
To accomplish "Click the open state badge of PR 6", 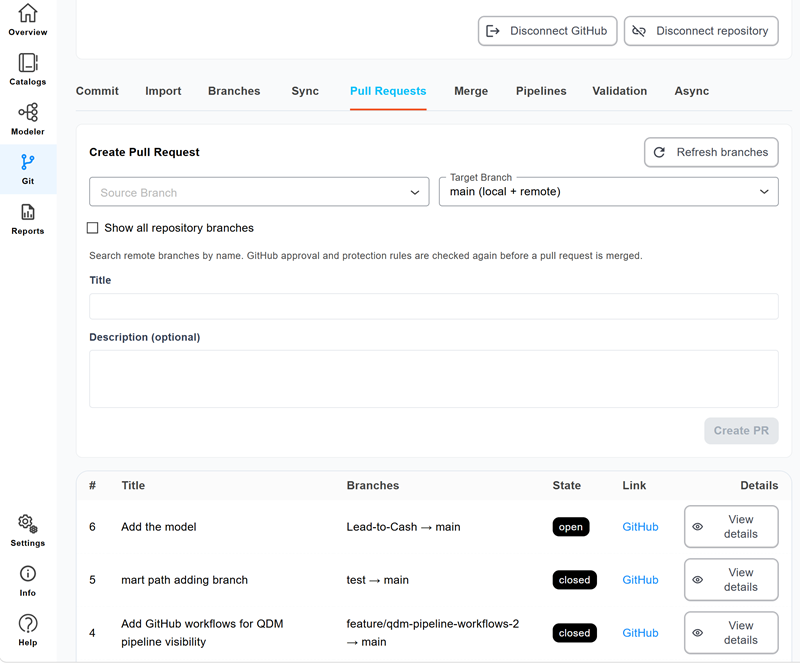I will pos(571,527).
